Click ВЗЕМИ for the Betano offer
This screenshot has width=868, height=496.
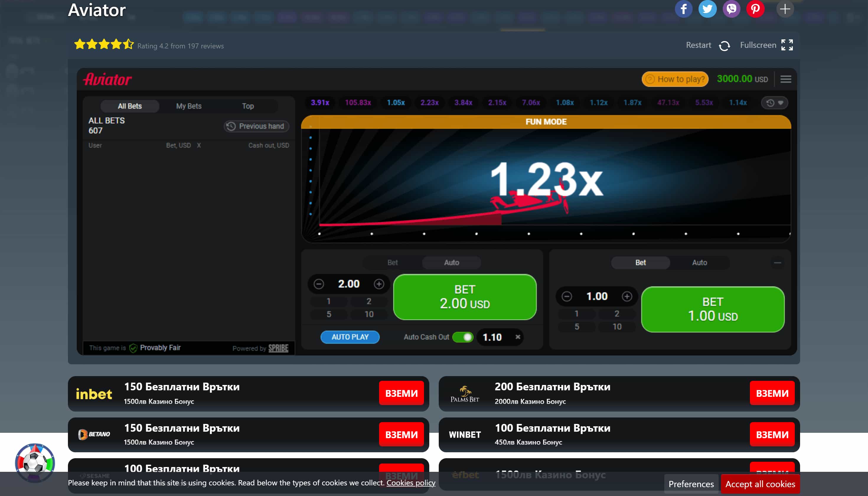pos(401,435)
